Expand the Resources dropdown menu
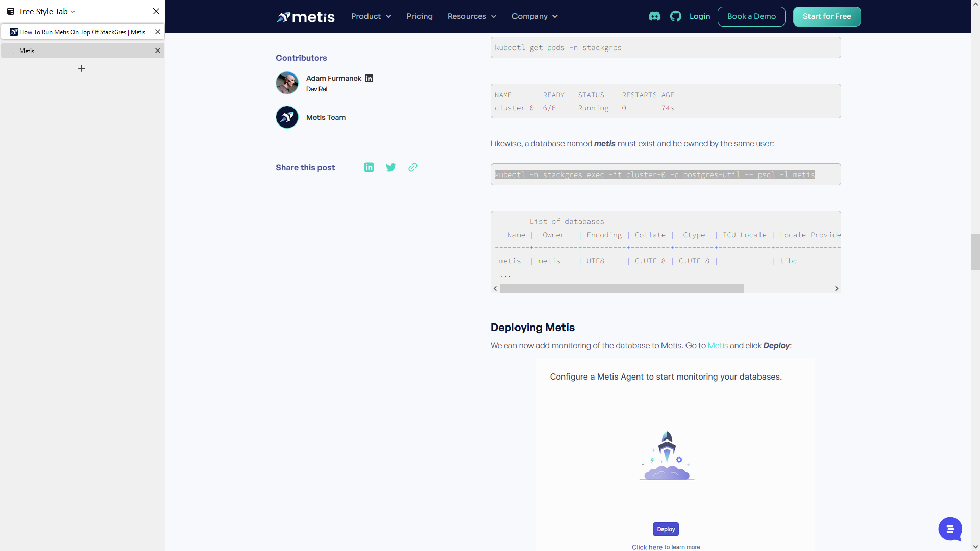This screenshot has width=980, height=551. click(x=472, y=16)
